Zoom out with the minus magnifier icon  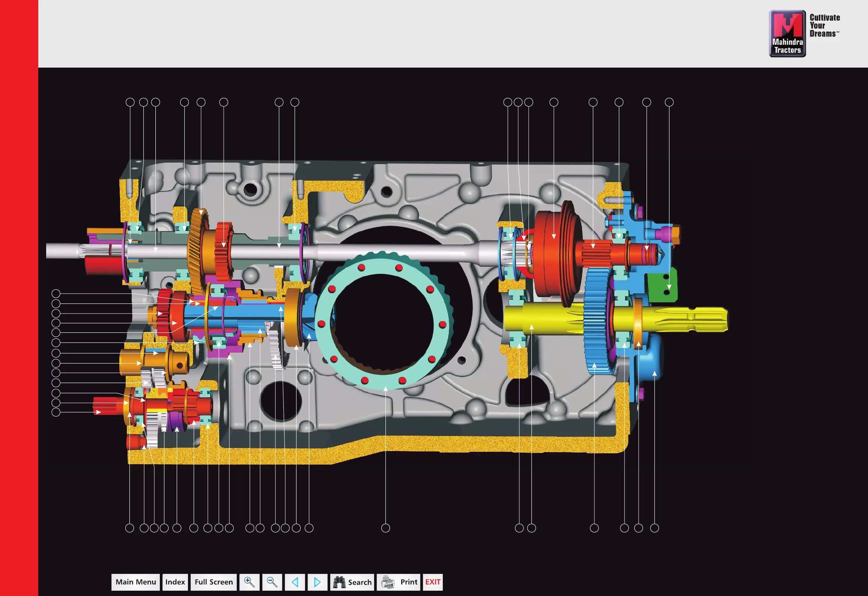click(272, 582)
